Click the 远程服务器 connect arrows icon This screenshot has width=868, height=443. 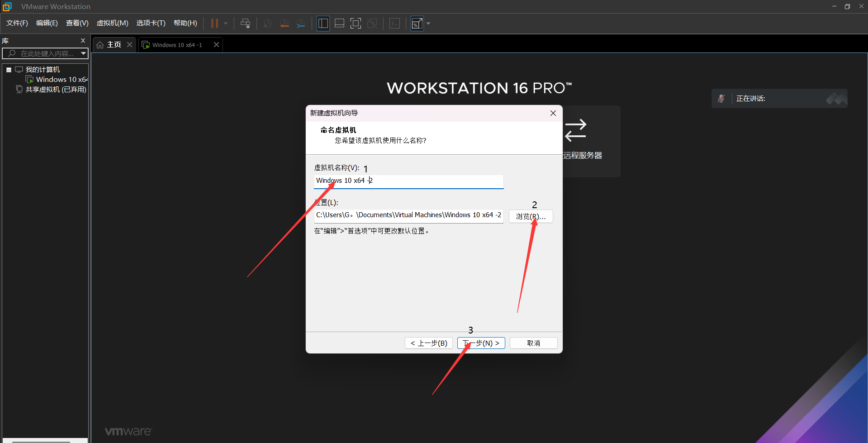tap(576, 130)
